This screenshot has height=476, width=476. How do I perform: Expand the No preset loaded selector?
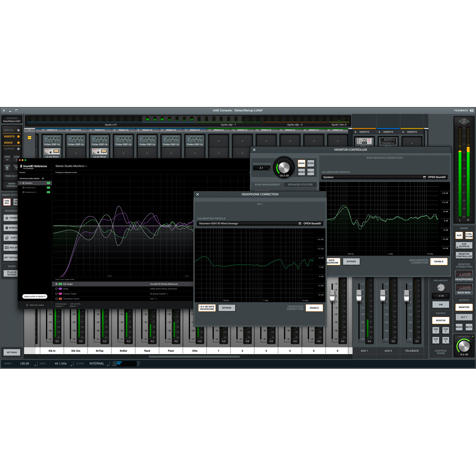pos(167,294)
